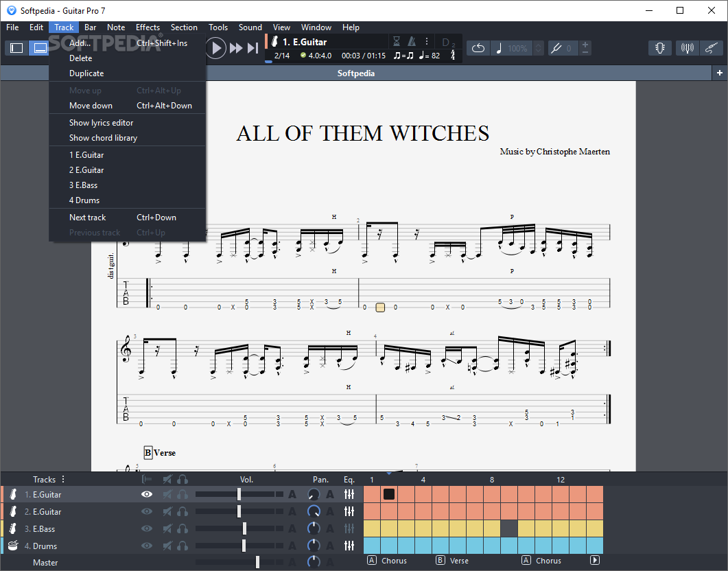Toggle the global view bottom panel button
This screenshot has height=571, width=728.
(40, 48)
